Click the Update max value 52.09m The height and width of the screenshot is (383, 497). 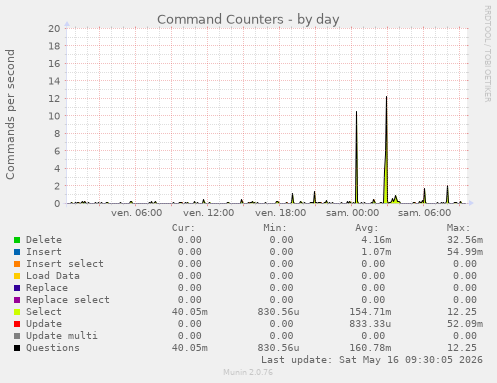[465, 324]
